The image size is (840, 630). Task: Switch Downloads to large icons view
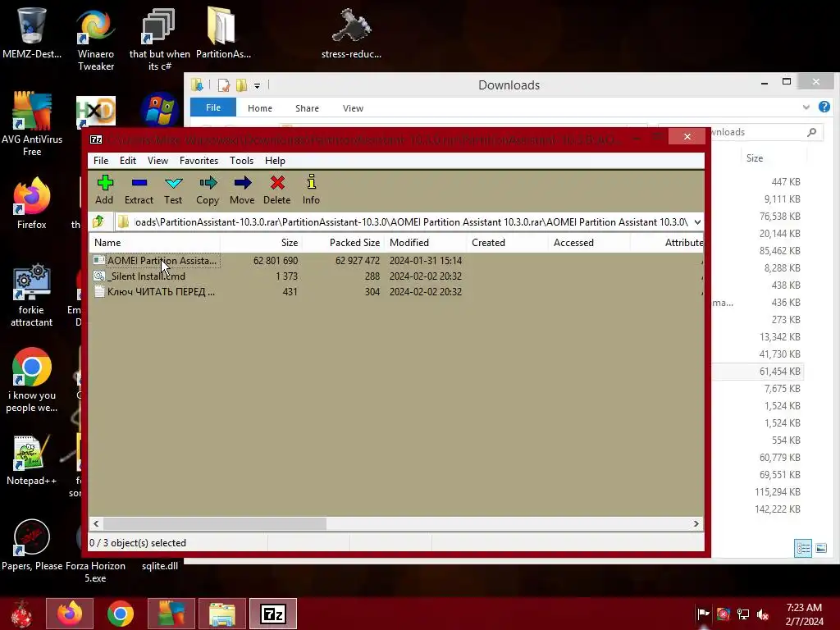click(820, 548)
